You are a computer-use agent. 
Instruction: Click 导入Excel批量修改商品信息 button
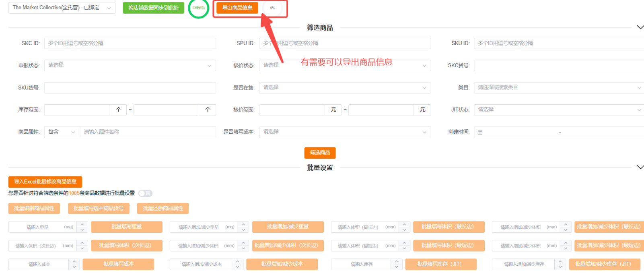(x=45, y=182)
